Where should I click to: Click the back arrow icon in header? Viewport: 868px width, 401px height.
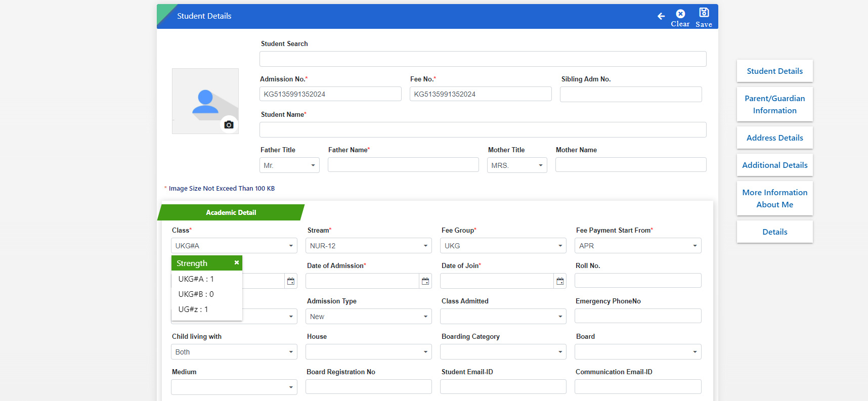click(661, 16)
